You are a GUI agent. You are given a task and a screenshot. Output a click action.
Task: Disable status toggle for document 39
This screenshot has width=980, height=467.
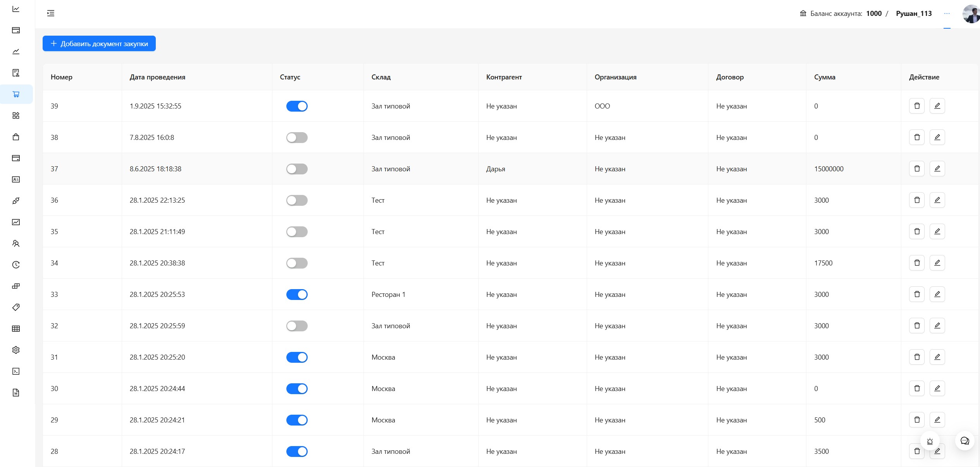(x=297, y=106)
